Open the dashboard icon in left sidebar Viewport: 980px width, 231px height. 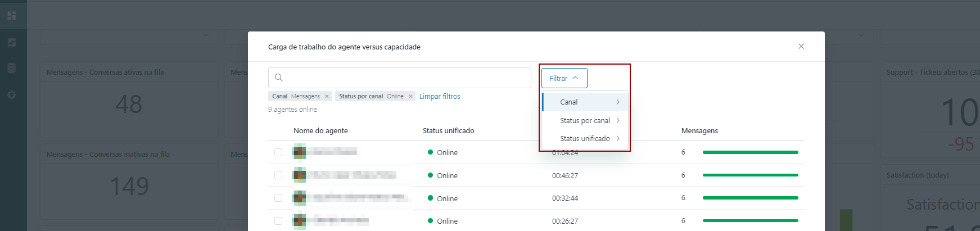[x=12, y=16]
